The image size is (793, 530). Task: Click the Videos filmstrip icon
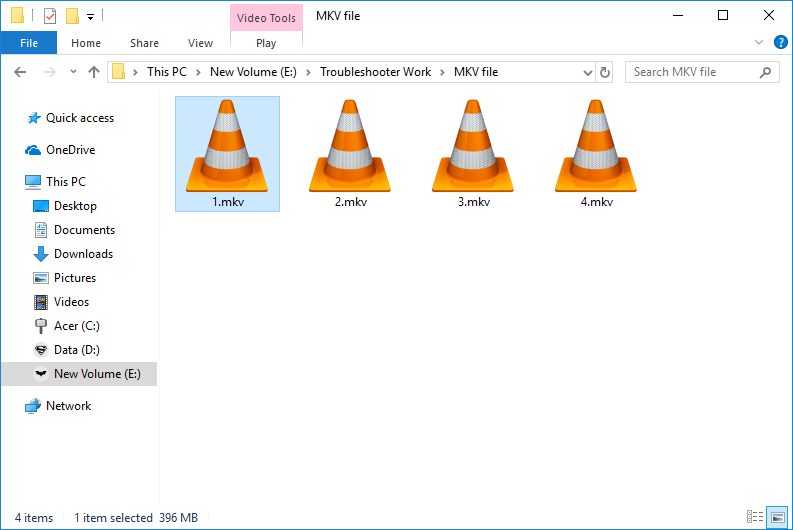pos(41,302)
